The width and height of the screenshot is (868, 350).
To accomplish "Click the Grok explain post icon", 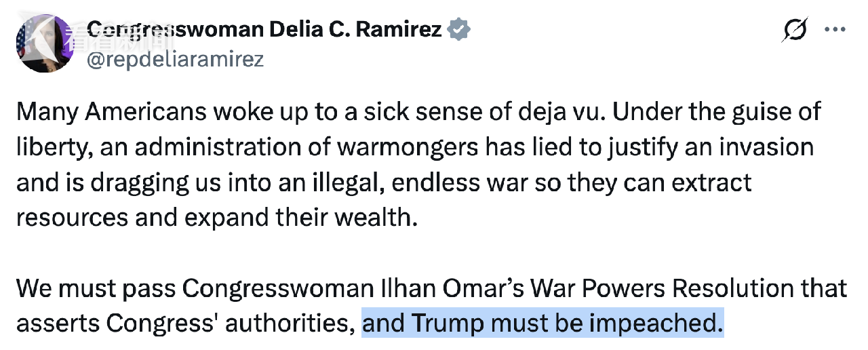I will point(794,30).
